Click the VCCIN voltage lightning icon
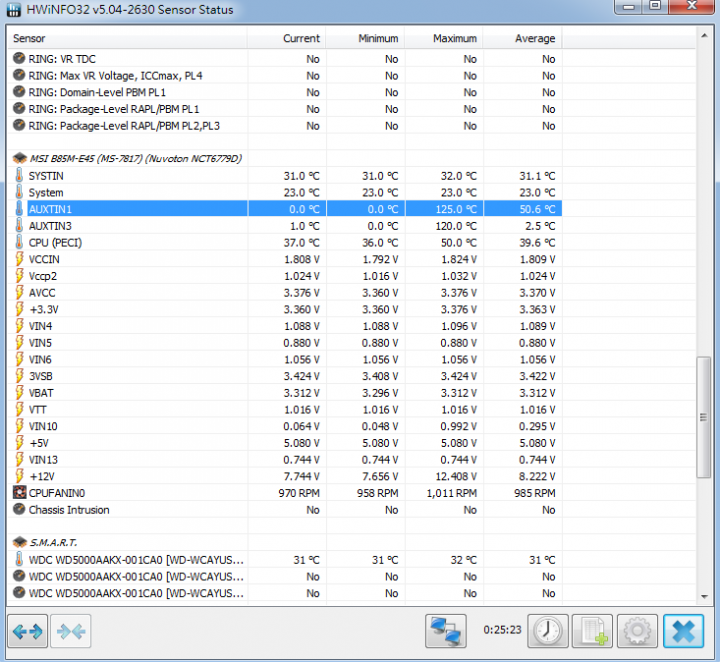The width and height of the screenshot is (720, 662). point(19,259)
